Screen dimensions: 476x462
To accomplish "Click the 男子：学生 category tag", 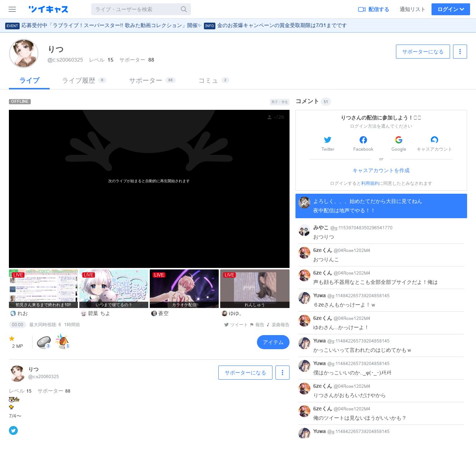I will 280,102.
